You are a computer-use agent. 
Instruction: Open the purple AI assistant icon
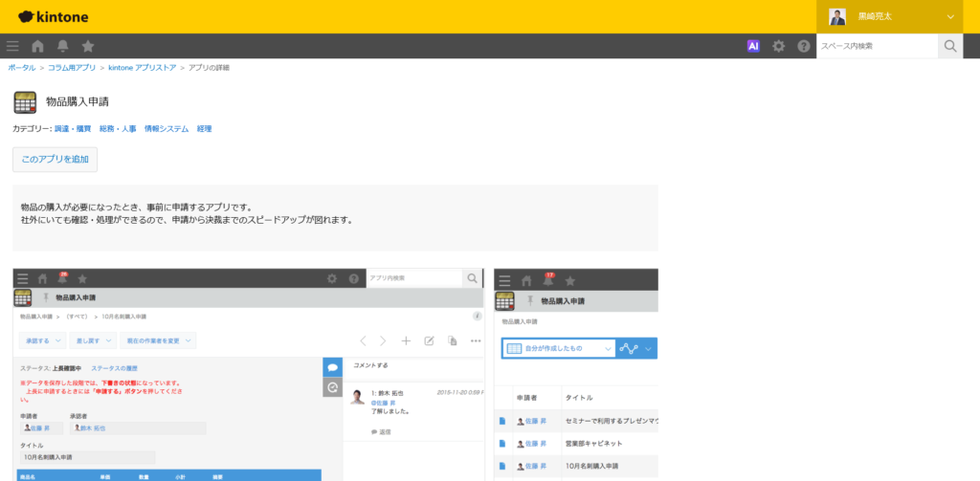(x=753, y=46)
